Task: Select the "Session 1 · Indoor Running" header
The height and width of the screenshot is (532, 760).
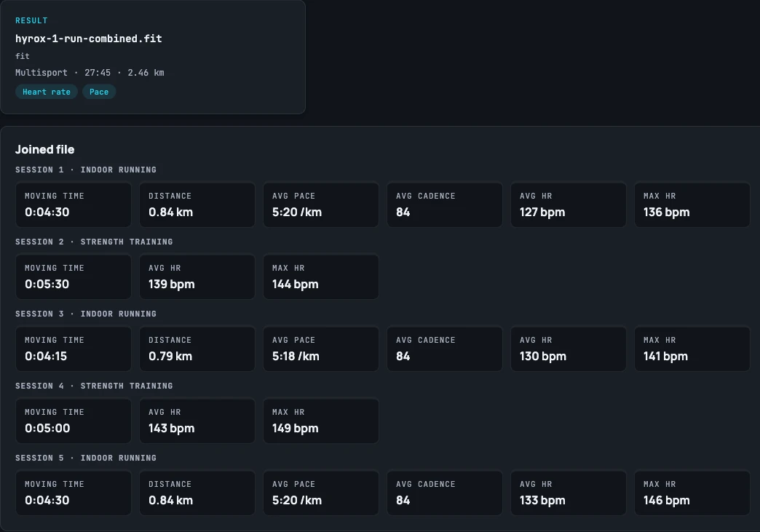Action: pos(86,170)
